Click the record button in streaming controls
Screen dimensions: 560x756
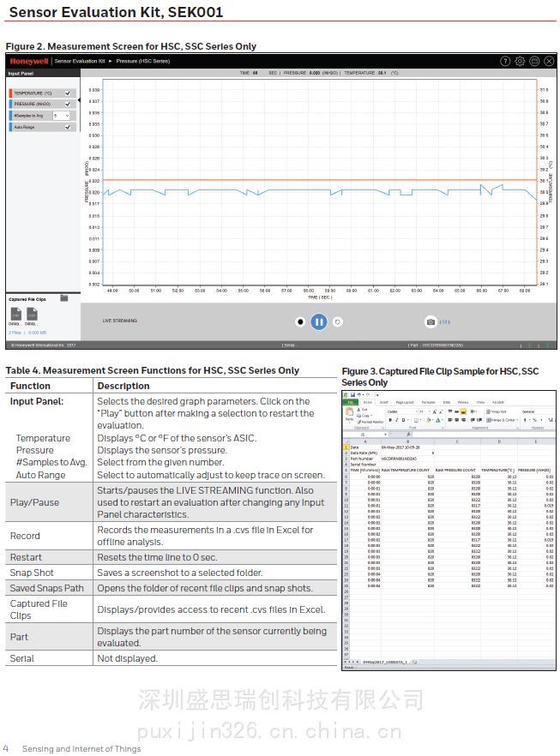[300, 321]
